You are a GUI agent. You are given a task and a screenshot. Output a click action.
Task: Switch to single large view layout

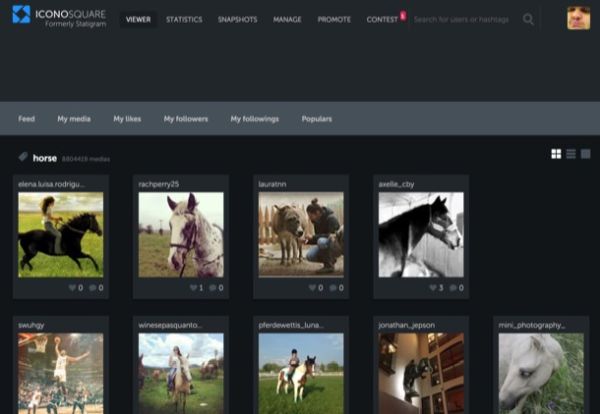click(x=585, y=154)
